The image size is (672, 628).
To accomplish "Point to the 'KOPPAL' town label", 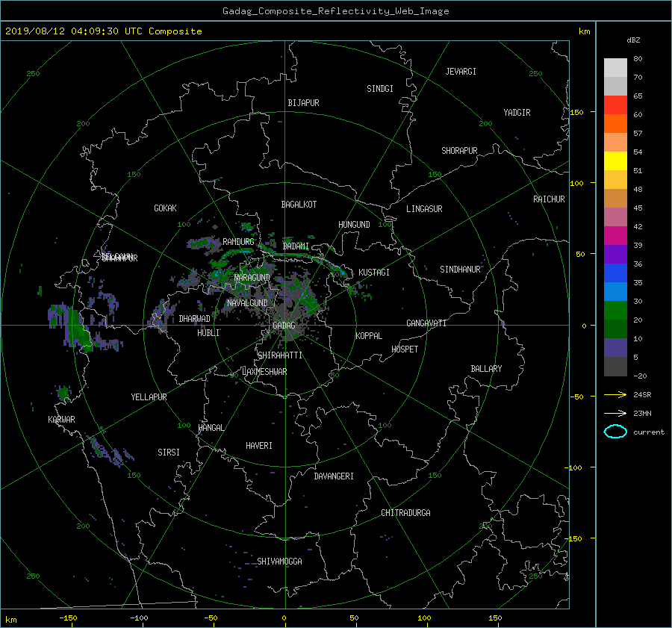I will 369,336.
